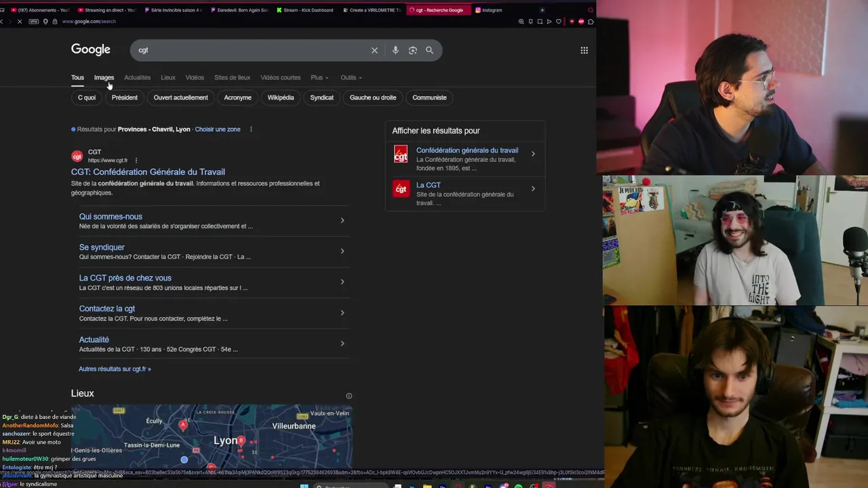Click the browser back arrow
This screenshot has height=488, width=868.
pyautogui.click(x=3, y=22)
